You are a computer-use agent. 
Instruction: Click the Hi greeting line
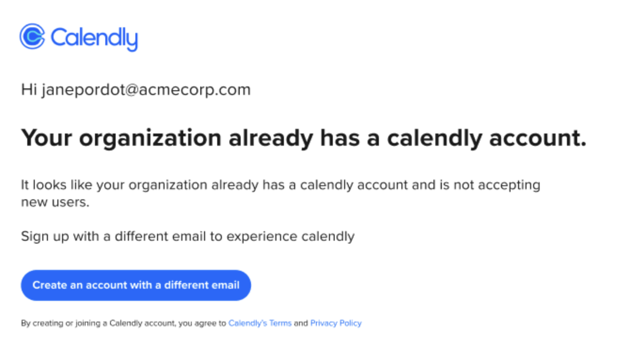(x=136, y=89)
